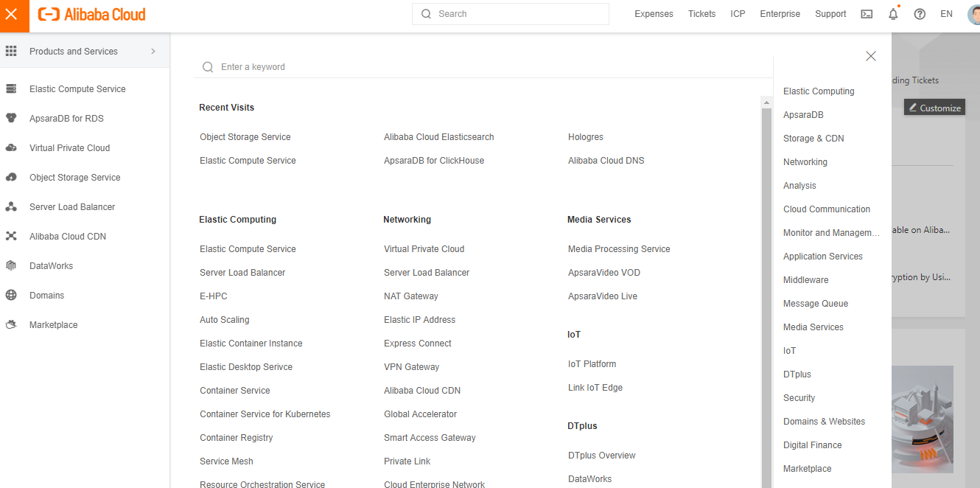
Task: Jump to Middleware category
Action: click(805, 280)
